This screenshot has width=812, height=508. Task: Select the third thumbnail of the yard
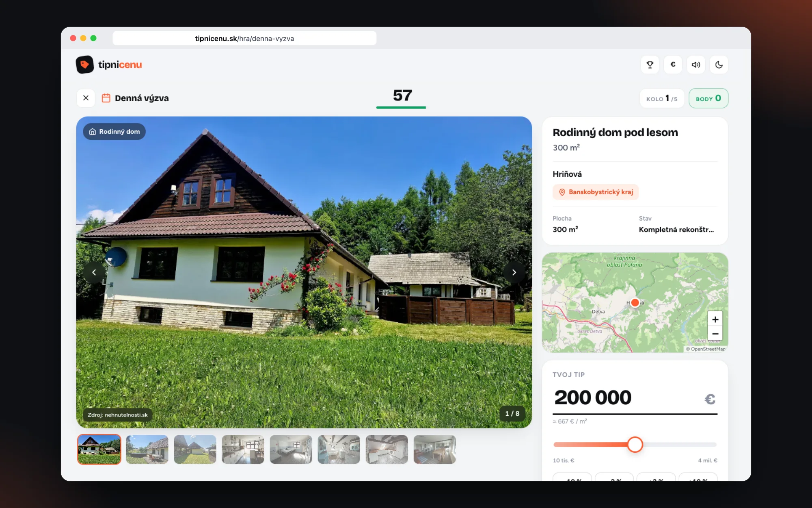pyautogui.click(x=195, y=449)
